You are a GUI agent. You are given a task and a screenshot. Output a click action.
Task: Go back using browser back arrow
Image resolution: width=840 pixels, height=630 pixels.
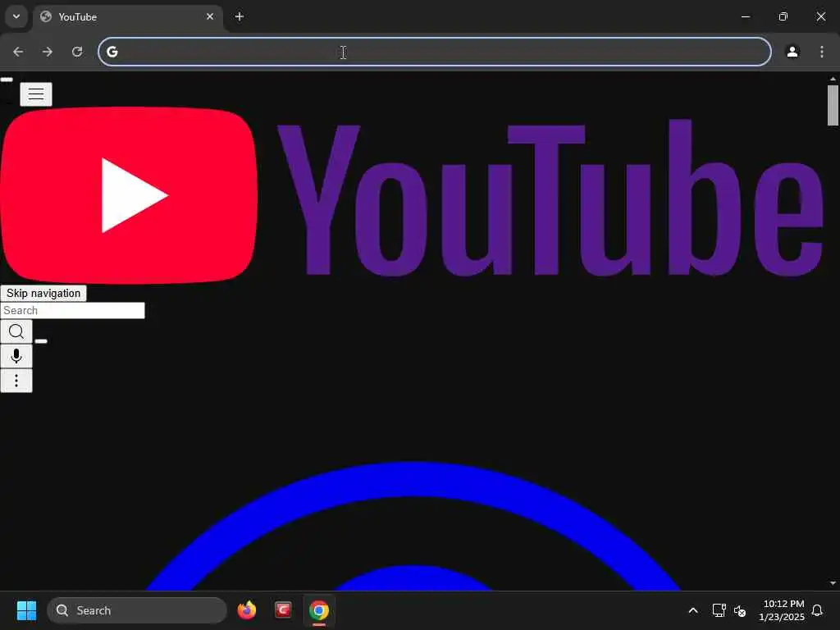[18, 52]
